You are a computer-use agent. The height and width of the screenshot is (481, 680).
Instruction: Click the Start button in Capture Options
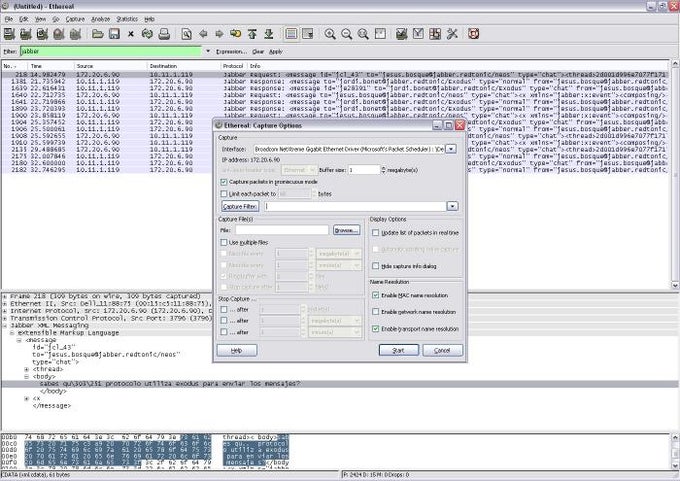(399, 350)
